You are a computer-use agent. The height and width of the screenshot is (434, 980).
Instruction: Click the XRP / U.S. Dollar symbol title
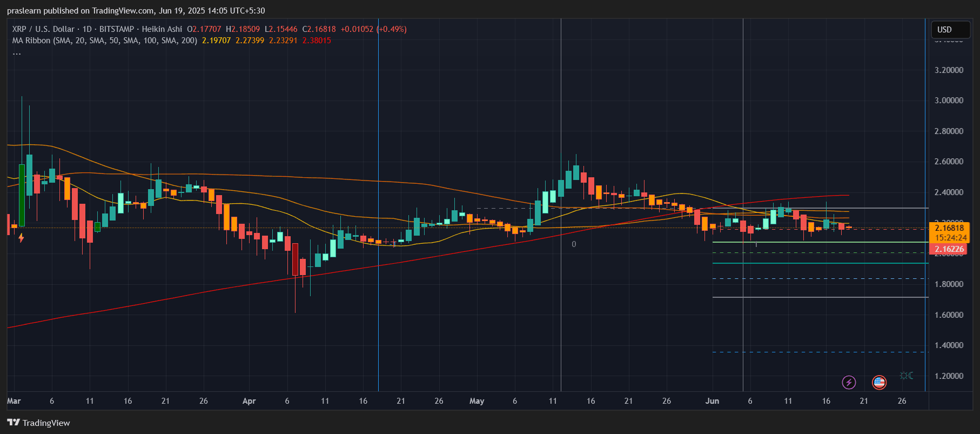point(43,29)
